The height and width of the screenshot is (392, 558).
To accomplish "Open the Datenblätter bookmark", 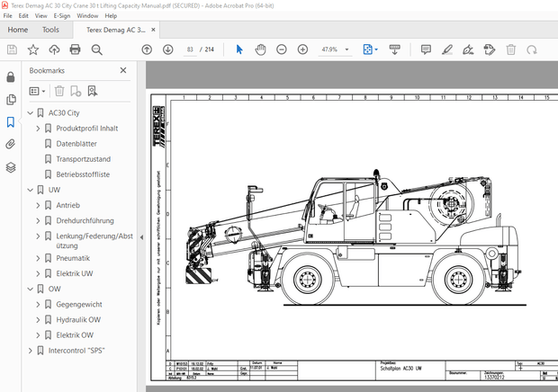I will pyautogui.click(x=76, y=144).
